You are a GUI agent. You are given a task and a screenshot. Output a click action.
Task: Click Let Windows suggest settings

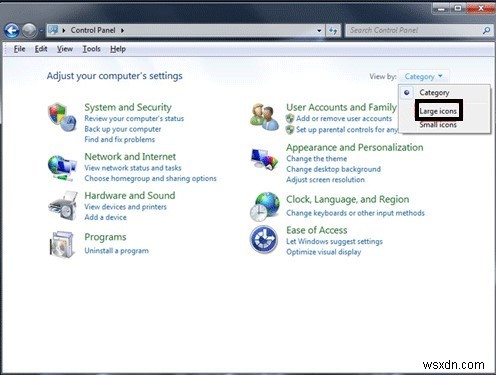[334, 242]
